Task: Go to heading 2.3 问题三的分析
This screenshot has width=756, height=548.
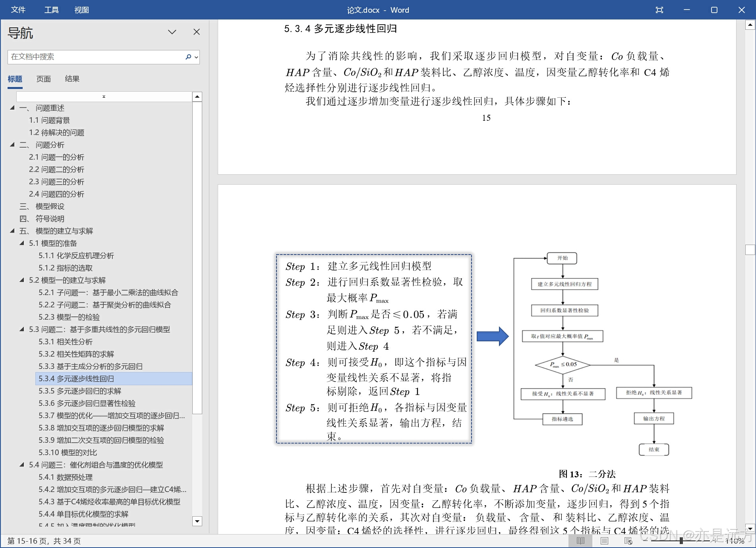Action: coord(56,181)
